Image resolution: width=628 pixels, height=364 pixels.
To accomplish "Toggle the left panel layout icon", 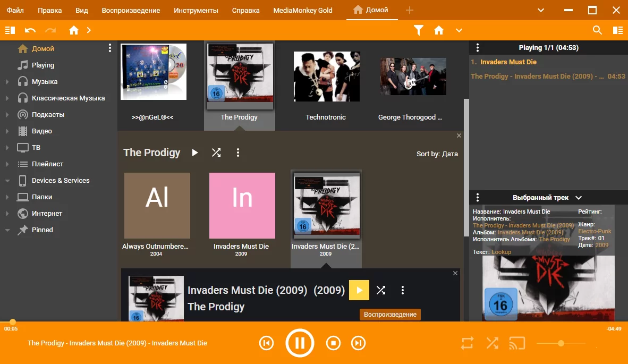I will pos(10,30).
